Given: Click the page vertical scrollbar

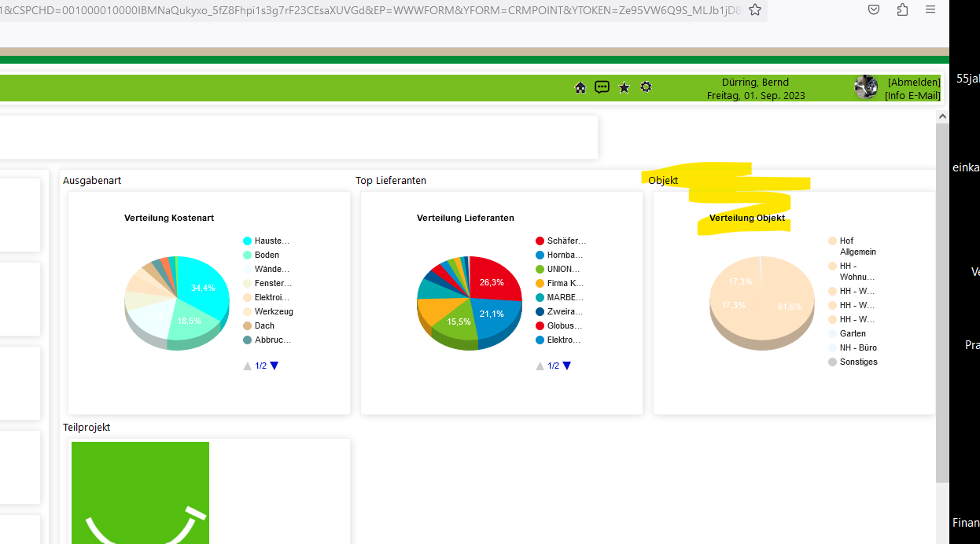Looking at the screenshot, I should 942,299.
